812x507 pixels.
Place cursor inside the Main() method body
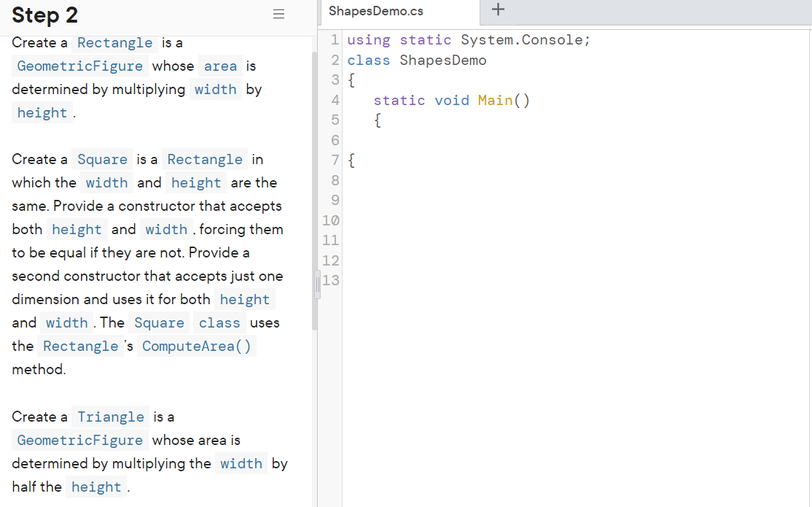pyautogui.click(x=408, y=139)
